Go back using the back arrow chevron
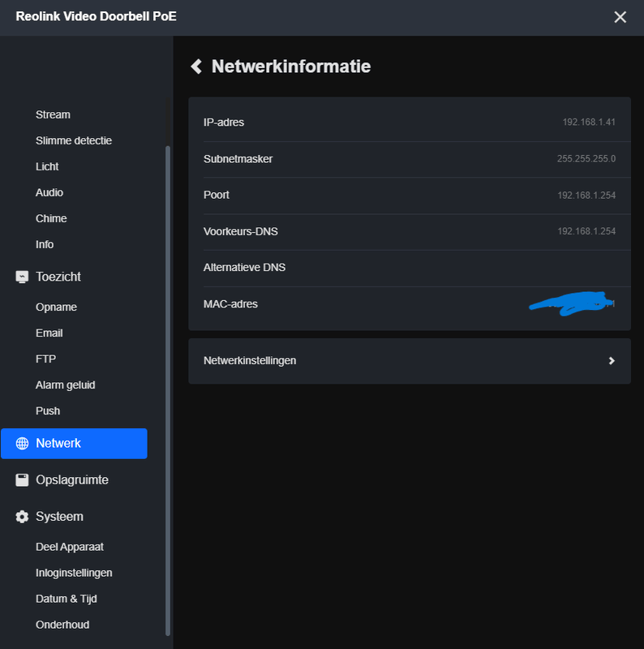This screenshot has width=644, height=649. [x=195, y=67]
